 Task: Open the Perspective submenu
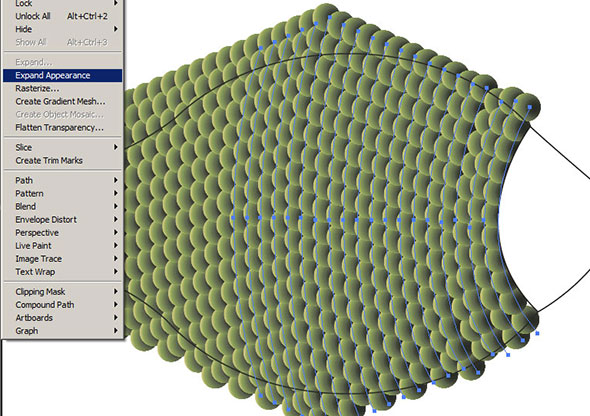coord(62,233)
